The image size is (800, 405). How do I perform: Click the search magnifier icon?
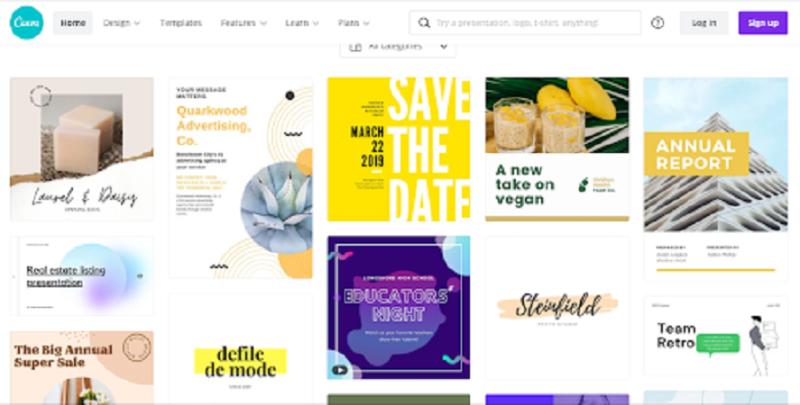[423, 23]
